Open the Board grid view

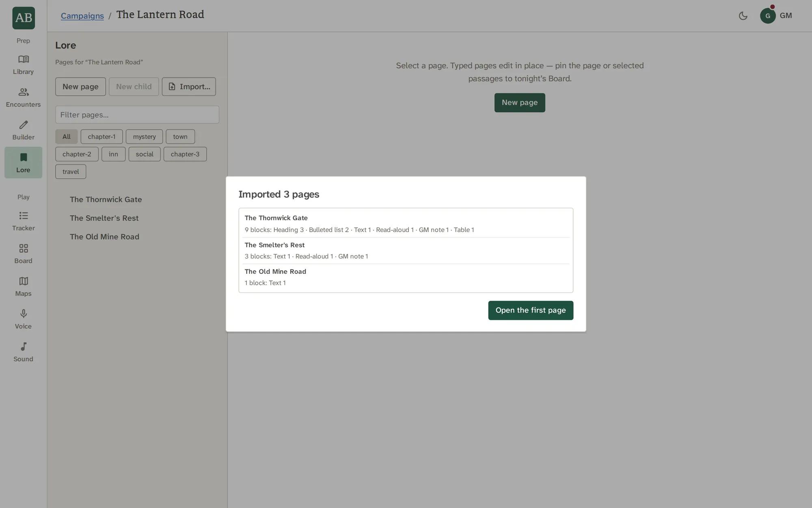(x=23, y=254)
